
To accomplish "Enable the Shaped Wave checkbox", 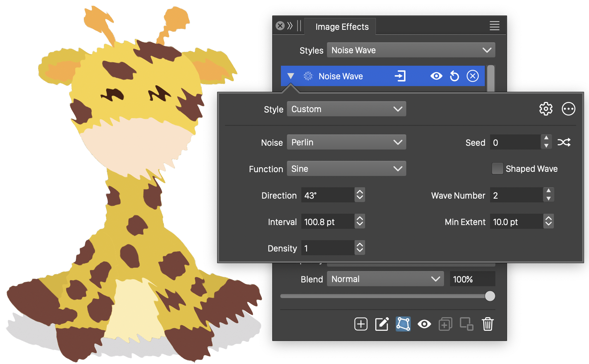I will click(497, 168).
